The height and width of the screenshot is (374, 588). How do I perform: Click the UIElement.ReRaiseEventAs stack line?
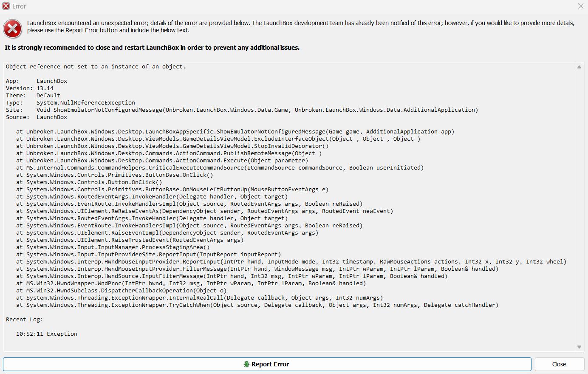click(x=205, y=211)
